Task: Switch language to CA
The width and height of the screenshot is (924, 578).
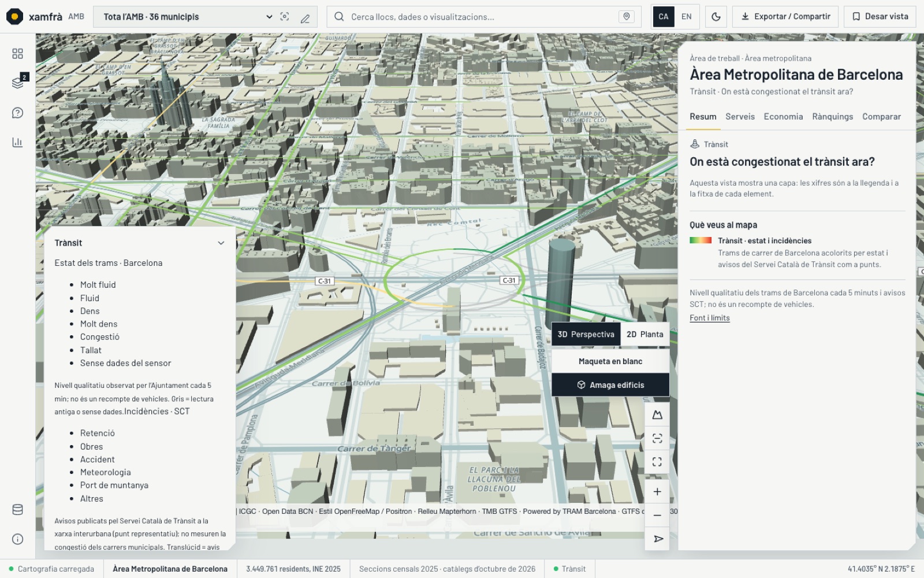Action: click(664, 17)
